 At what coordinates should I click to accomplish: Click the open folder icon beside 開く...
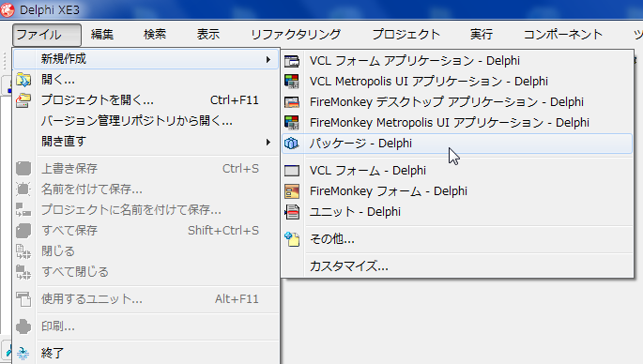click(23, 80)
